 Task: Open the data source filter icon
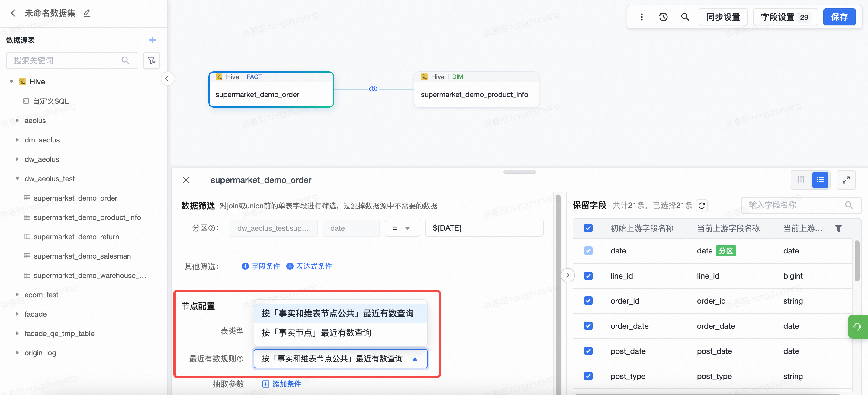point(151,60)
